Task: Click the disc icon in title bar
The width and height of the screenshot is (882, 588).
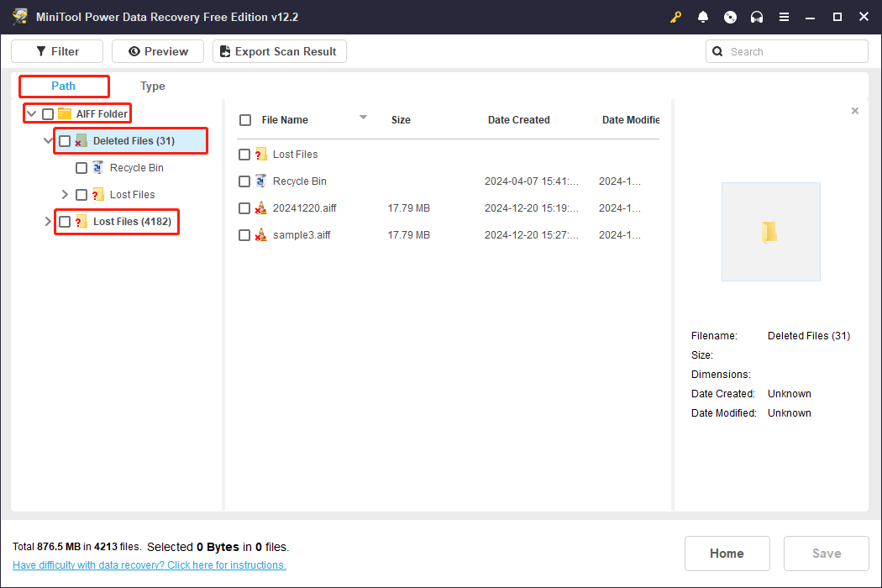Action: (730, 18)
